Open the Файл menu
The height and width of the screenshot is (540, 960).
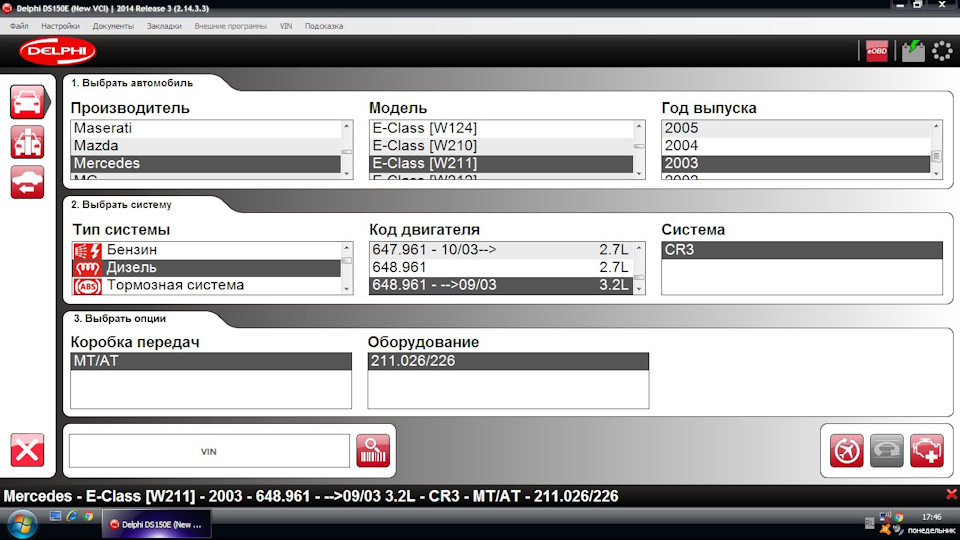[19, 26]
